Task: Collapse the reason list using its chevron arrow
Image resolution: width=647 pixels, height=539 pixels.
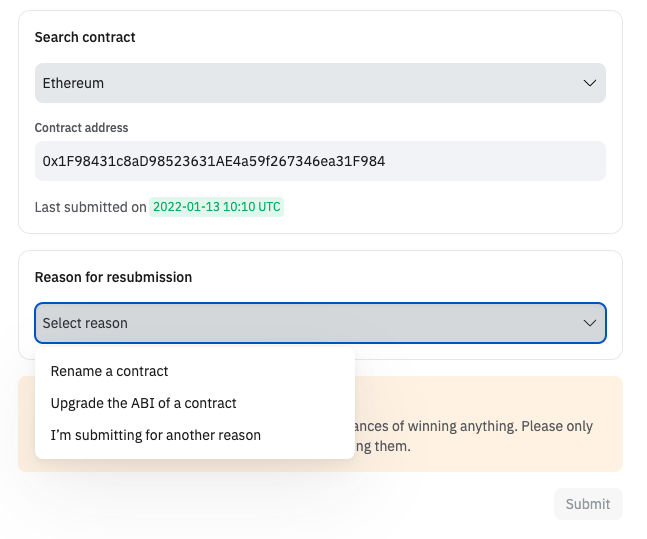Action: click(x=590, y=323)
